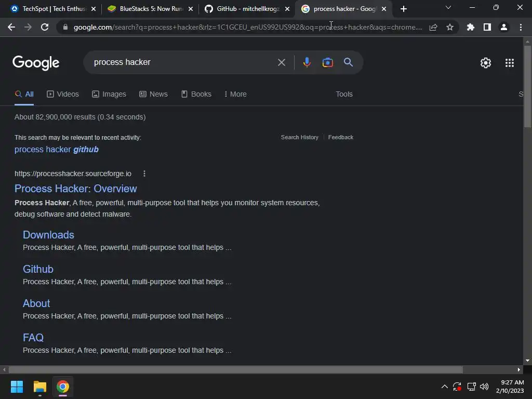The width and height of the screenshot is (532, 399).
Task: Select the All results tab
Action: [x=24, y=95]
